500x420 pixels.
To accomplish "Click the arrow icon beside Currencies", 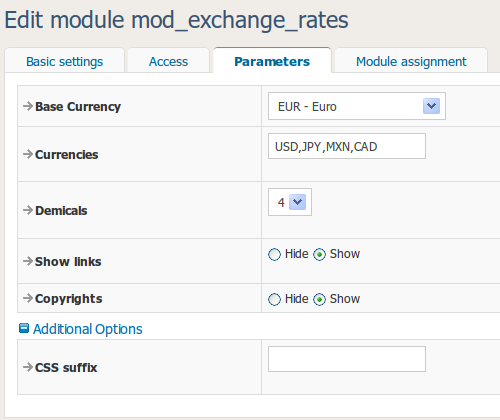I will pos(28,154).
